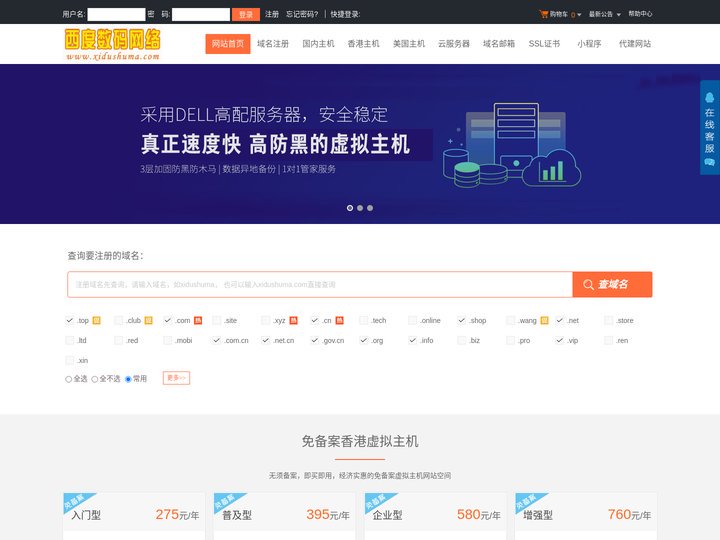
Task: Go to second banner slide dot
Action: (x=360, y=208)
